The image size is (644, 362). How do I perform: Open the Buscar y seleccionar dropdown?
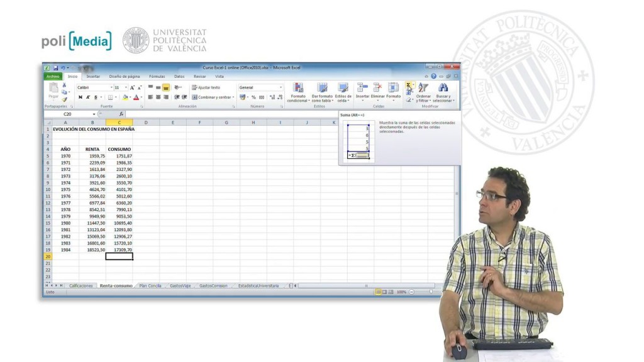(443, 92)
